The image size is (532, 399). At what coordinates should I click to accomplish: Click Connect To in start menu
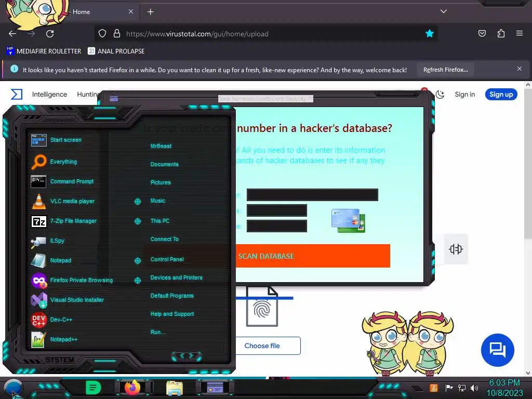pos(165,239)
